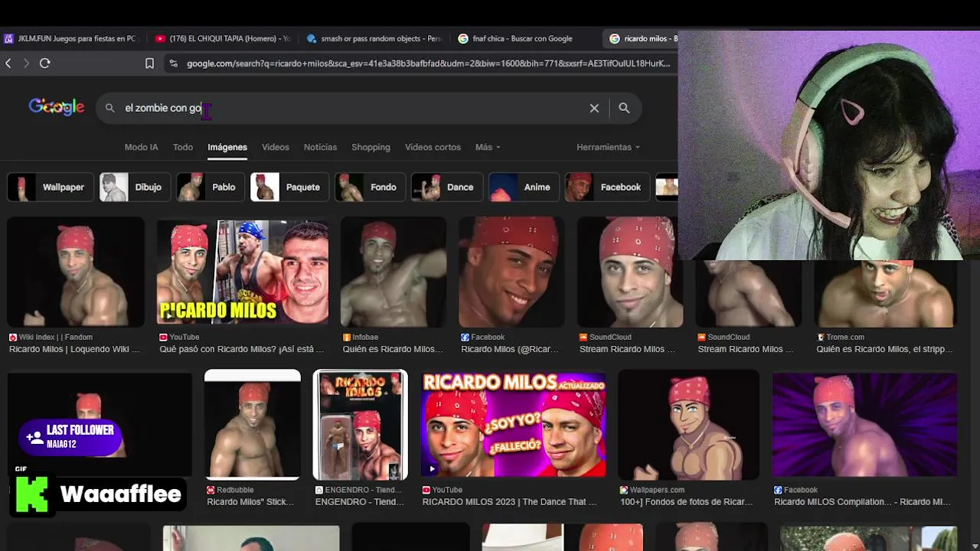This screenshot has width=980, height=551.
Task: Open Videos cortos results tab
Action: (x=433, y=147)
